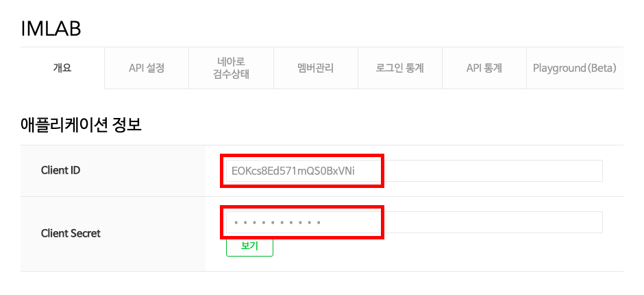
Task: Click the 검수상태 text in the third tab
Action: [231, 74]
